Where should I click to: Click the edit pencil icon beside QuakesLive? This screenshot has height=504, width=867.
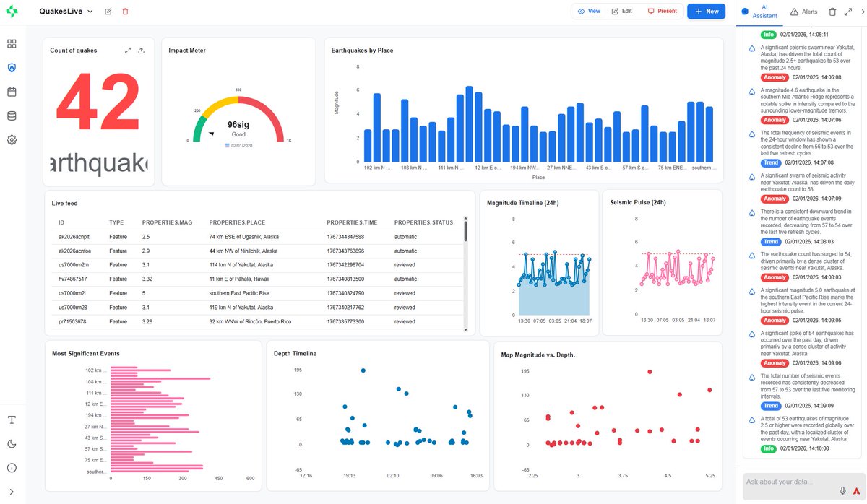[x=108, y=12]
